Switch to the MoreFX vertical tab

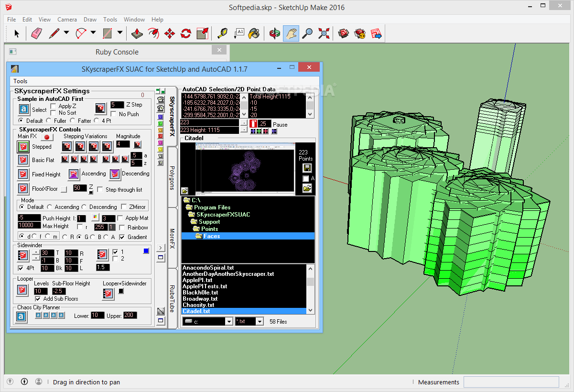[x=173, y=238]
